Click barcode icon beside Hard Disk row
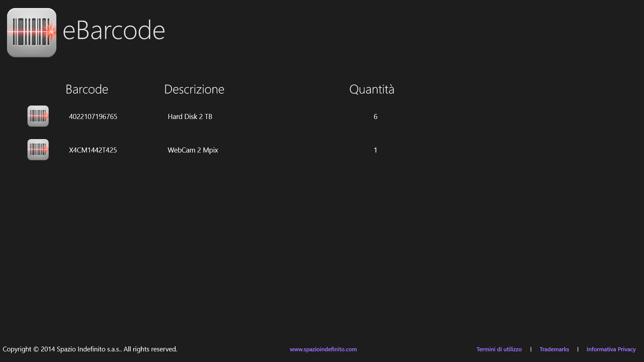The width and height of the screenshot is (644, 362). click(x=38, y=116)
